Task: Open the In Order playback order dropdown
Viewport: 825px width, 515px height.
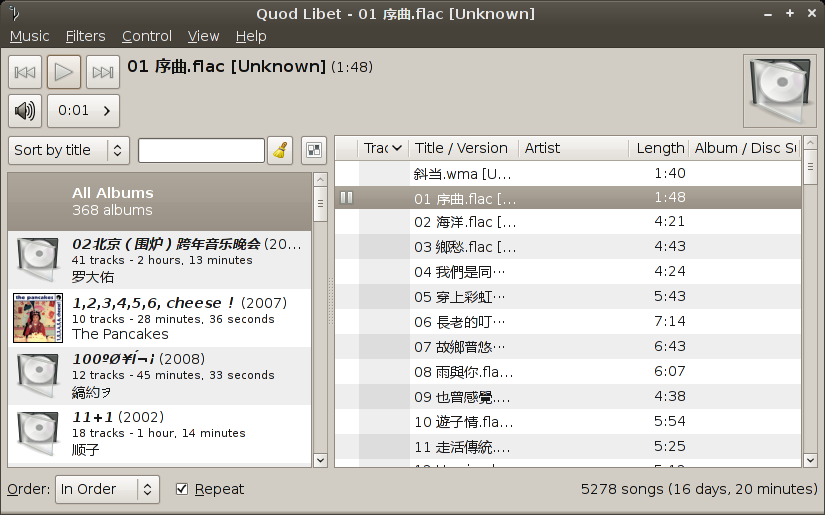Action: click(x=107, y=489)
